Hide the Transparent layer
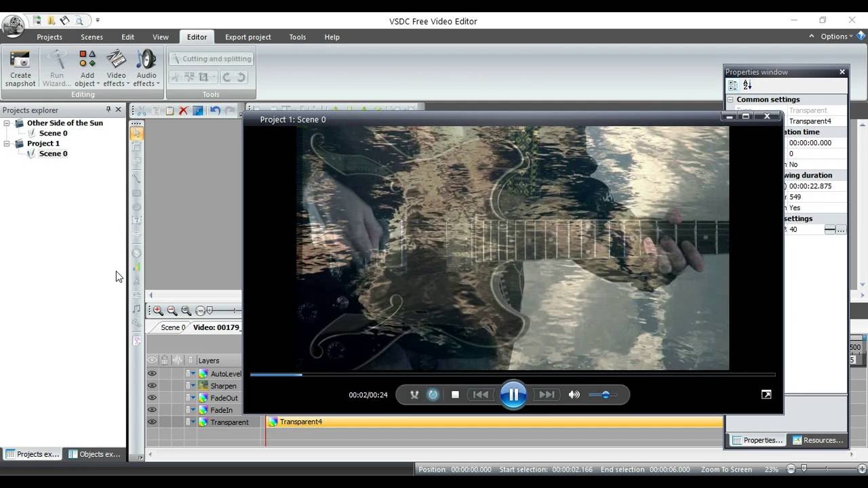Viewport: 868px width, 488px height. (x=152, y=422)
